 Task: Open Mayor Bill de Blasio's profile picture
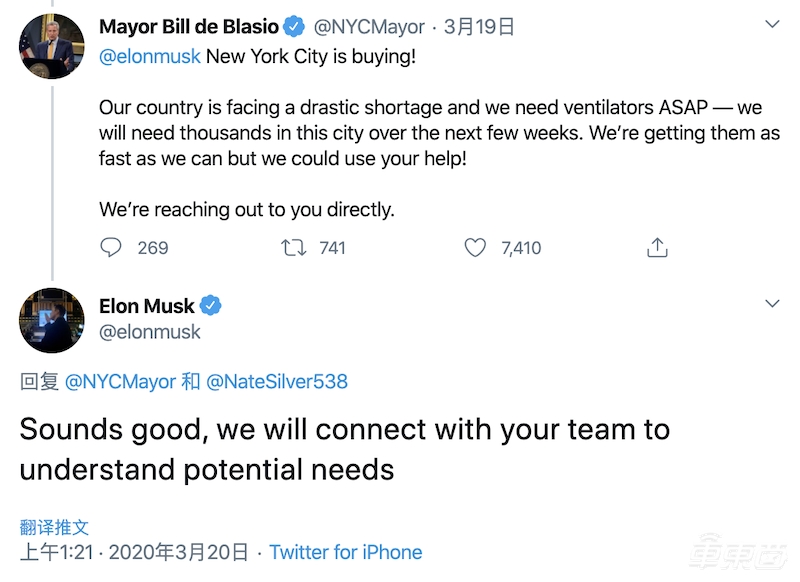[x=51, y=47]
